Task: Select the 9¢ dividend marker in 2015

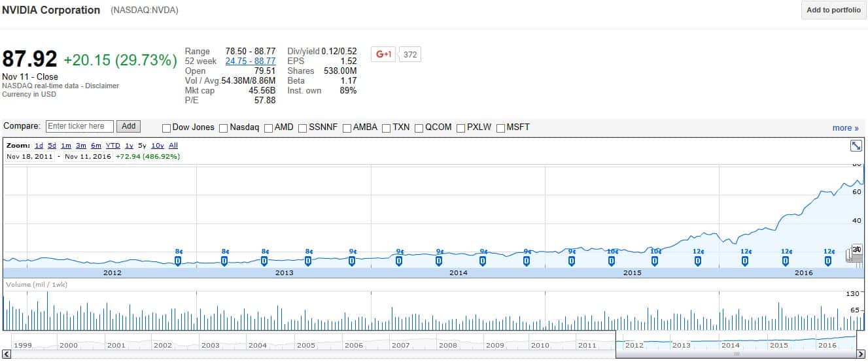Action: pos(571,261)
